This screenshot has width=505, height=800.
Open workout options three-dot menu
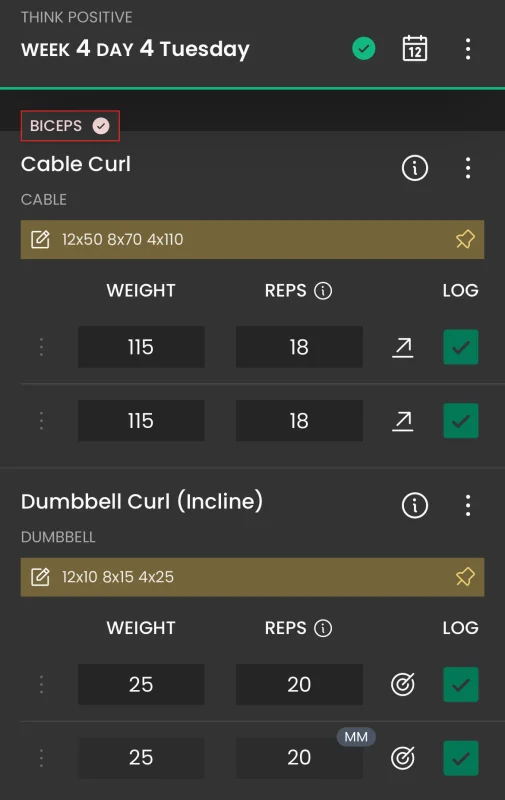pos(468,49)
